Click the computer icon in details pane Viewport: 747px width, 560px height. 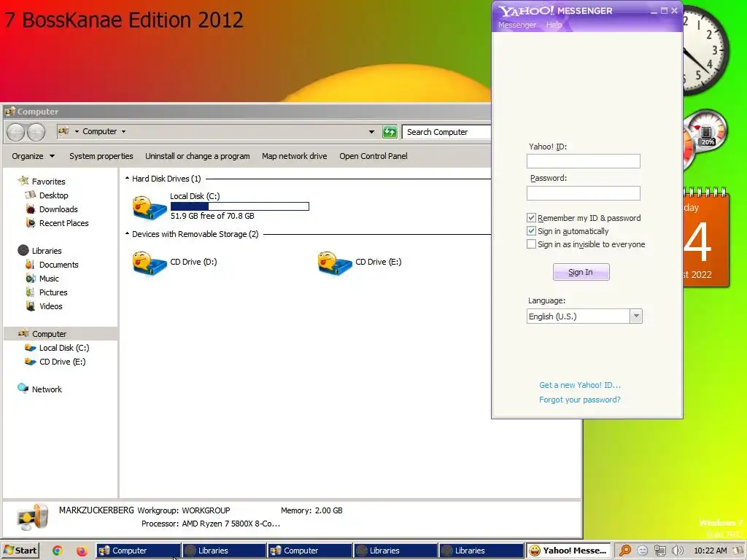[32, 517]
